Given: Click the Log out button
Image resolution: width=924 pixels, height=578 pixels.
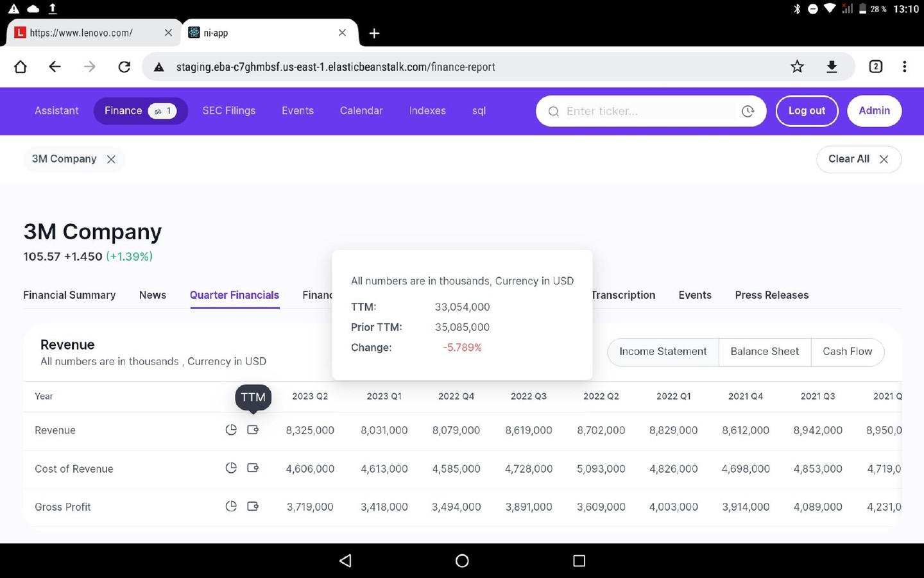Looking at the screenshot, I should [807, 111].
